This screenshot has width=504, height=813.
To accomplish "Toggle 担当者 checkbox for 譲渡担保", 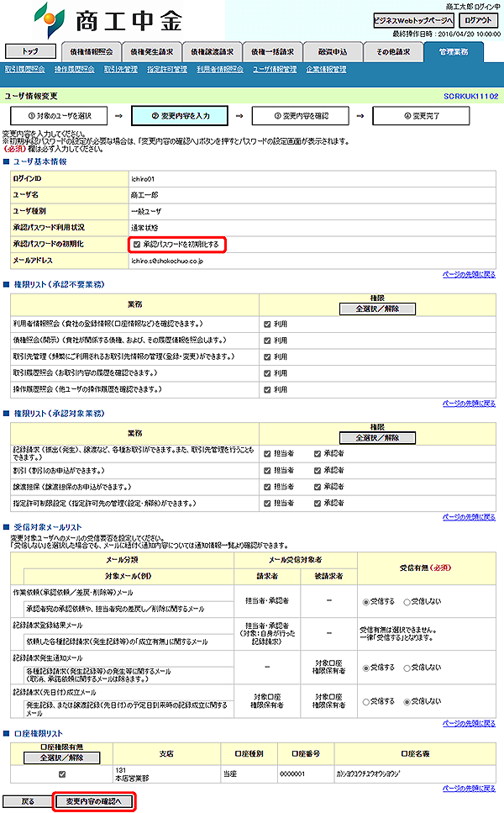I will [267, 487].
